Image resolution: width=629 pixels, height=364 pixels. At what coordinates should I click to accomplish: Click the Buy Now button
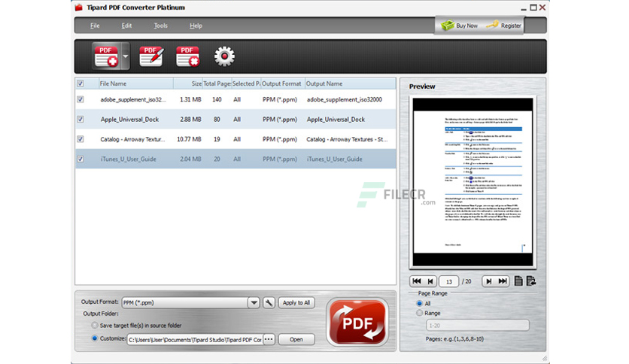tap(460, 26)
